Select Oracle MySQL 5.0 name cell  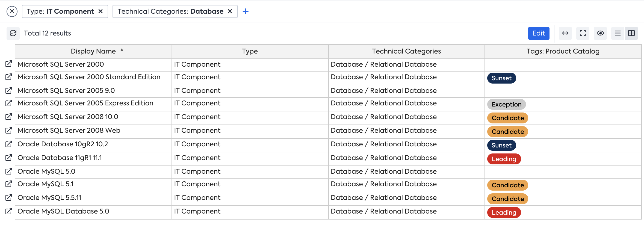point(93,172)
